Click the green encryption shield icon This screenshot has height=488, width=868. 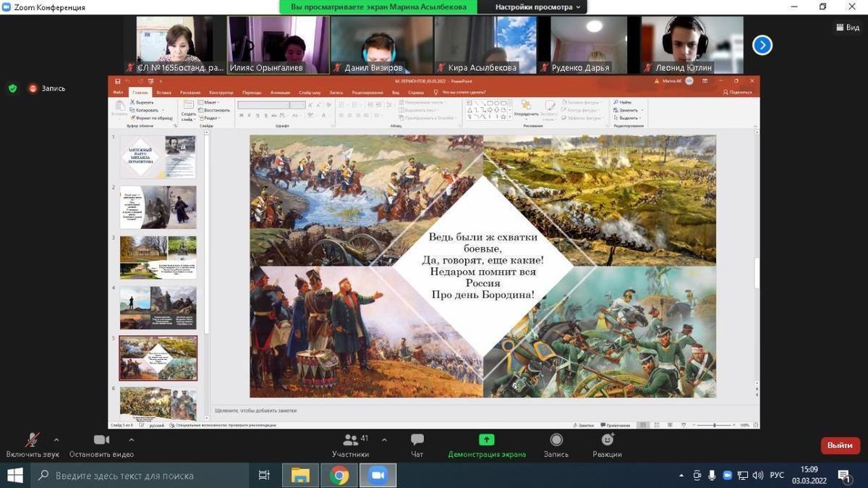coord(12,88)
